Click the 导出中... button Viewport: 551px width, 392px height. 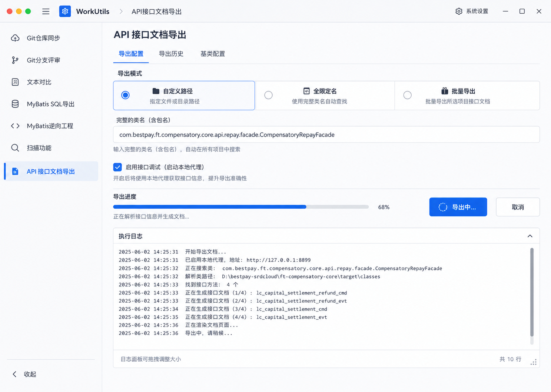(x=458, y=207)
